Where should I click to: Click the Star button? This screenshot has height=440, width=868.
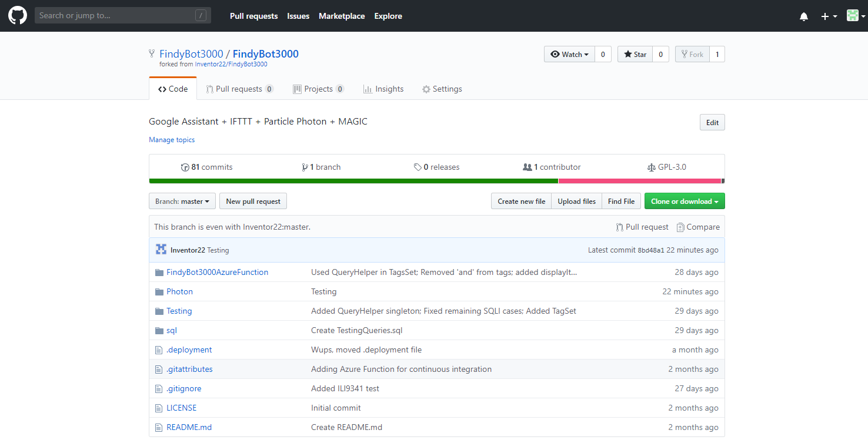635,54
